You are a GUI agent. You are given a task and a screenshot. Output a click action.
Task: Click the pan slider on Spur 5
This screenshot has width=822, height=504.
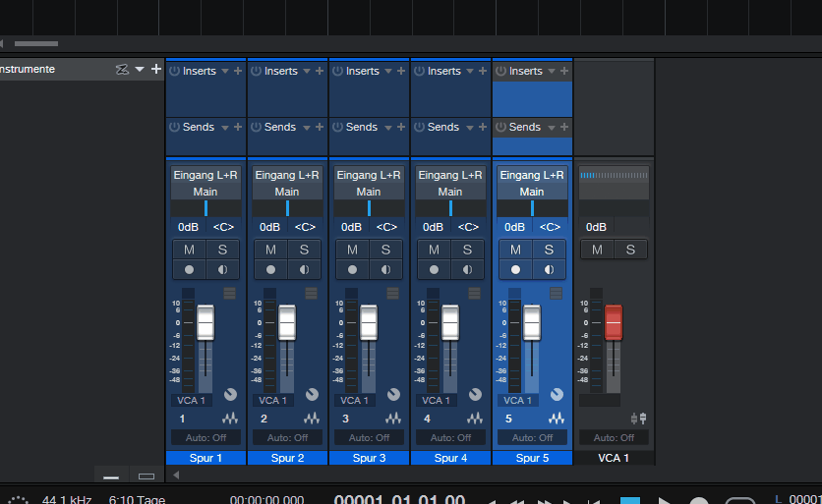coord(532,208)
